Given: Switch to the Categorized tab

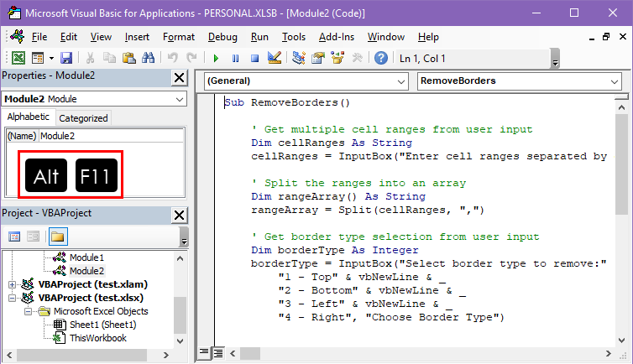Looking at the screenshot, I should click(x=83, y=118).
